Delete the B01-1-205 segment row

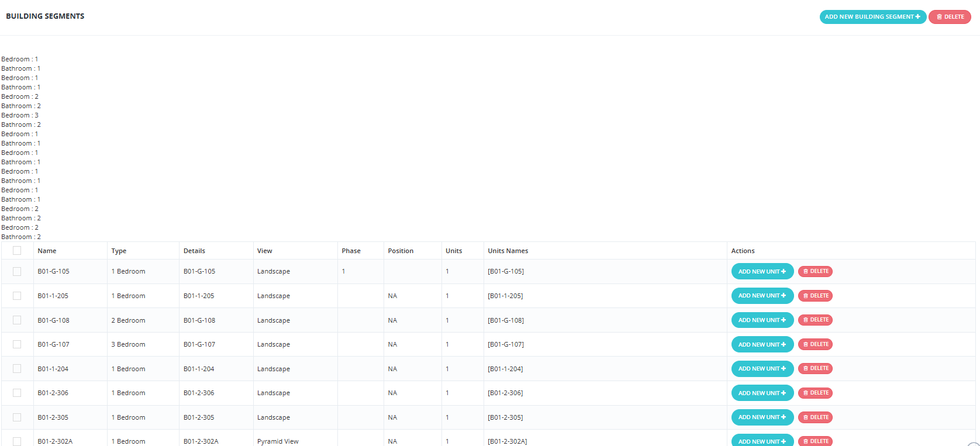(815, 296)
